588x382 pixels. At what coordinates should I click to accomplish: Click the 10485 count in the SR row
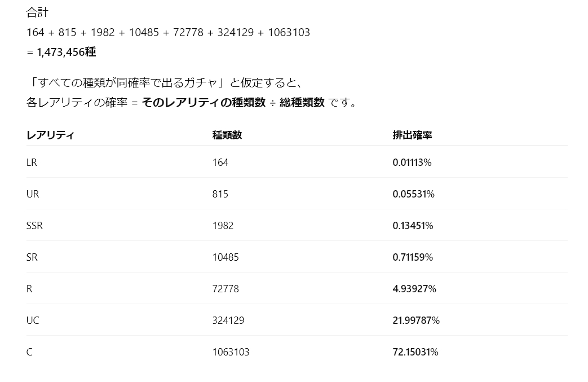point(226,257)
